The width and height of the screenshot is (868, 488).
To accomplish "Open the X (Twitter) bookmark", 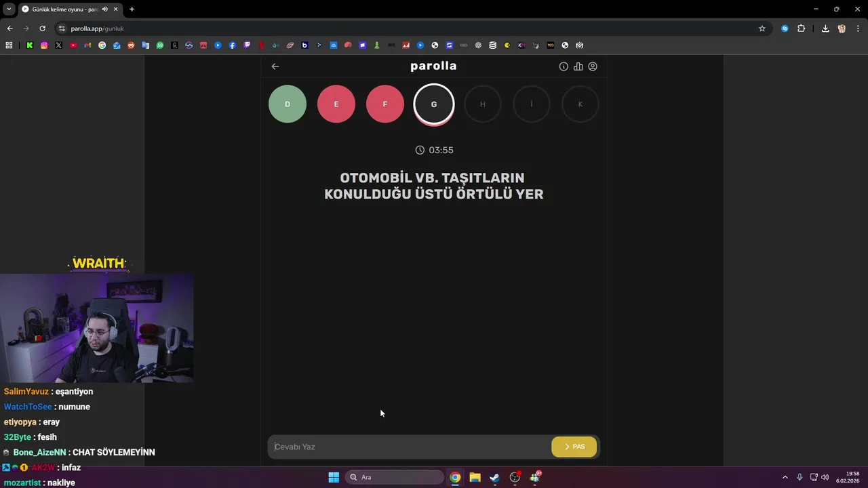I will click(59, 45).
